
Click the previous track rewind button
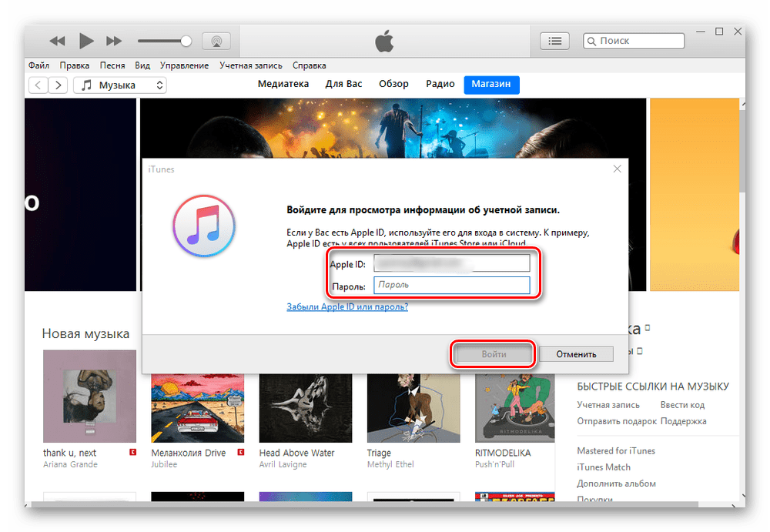(x=57, y=41)
